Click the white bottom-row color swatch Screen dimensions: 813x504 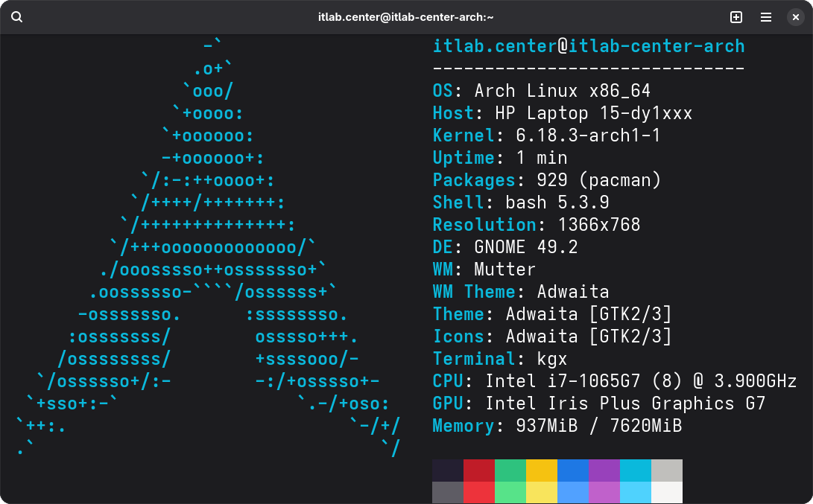(x=666, y=492)
